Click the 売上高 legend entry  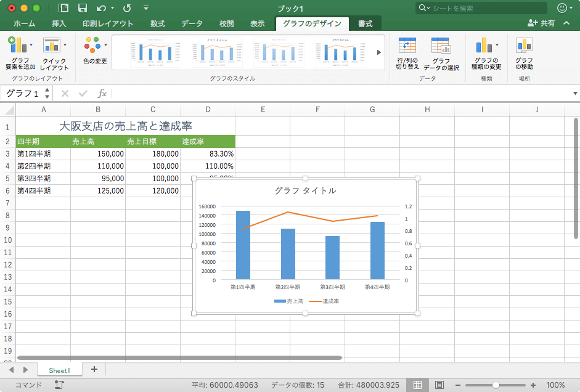(x=289, y=301)
